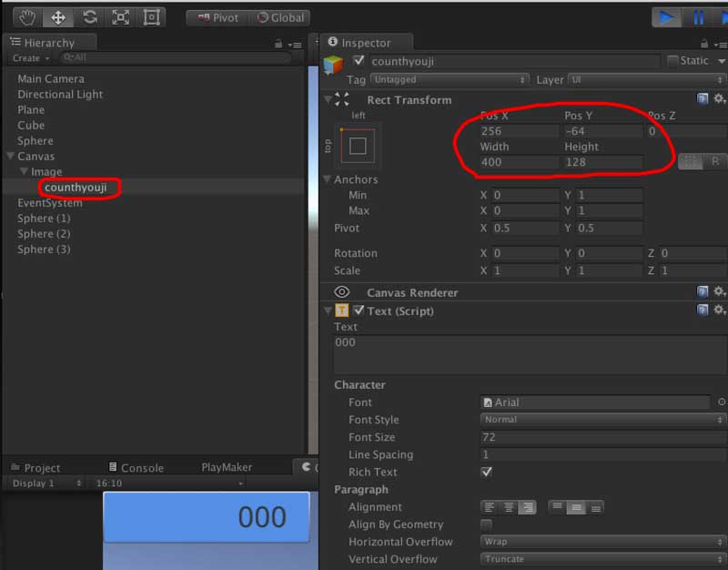Select the Scale tool in toolbar
Viewport: 728px width, 570px height.
pyautogui.click(x=121, y=17)
